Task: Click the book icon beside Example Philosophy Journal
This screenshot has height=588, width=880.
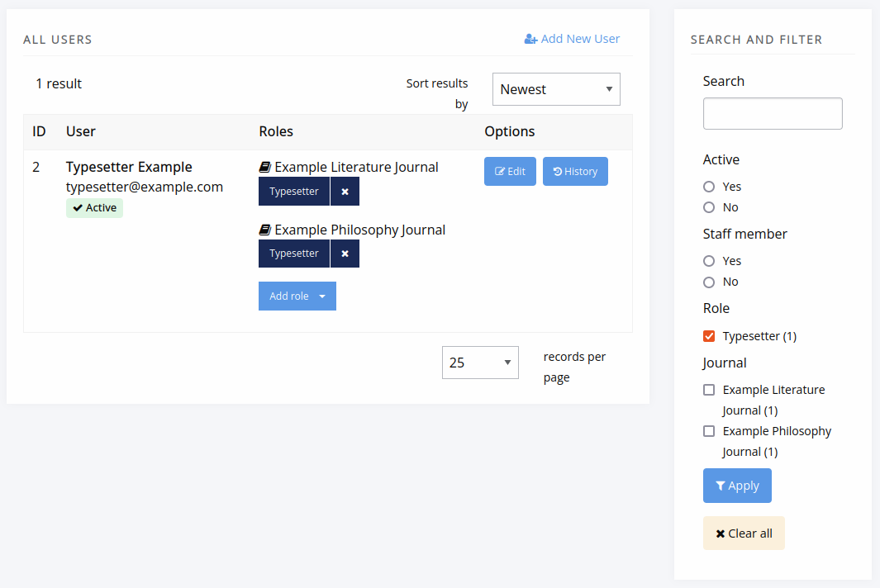Action: pyautogui.click(x=265, y=230)
